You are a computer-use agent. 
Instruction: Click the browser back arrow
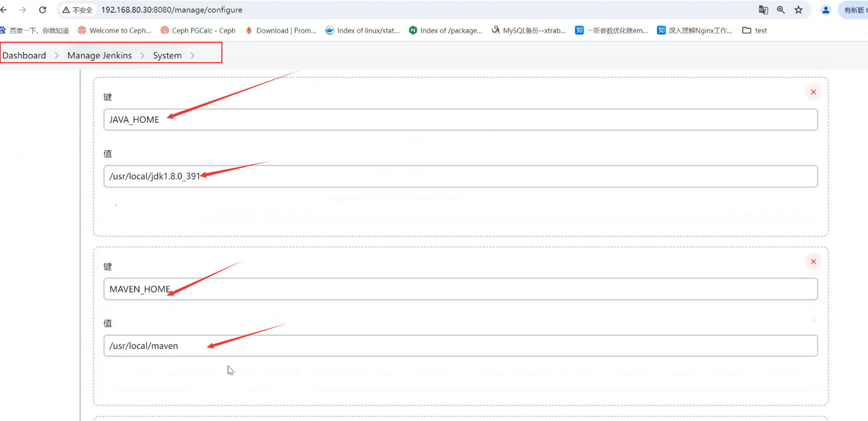click(x=4, y=10)
